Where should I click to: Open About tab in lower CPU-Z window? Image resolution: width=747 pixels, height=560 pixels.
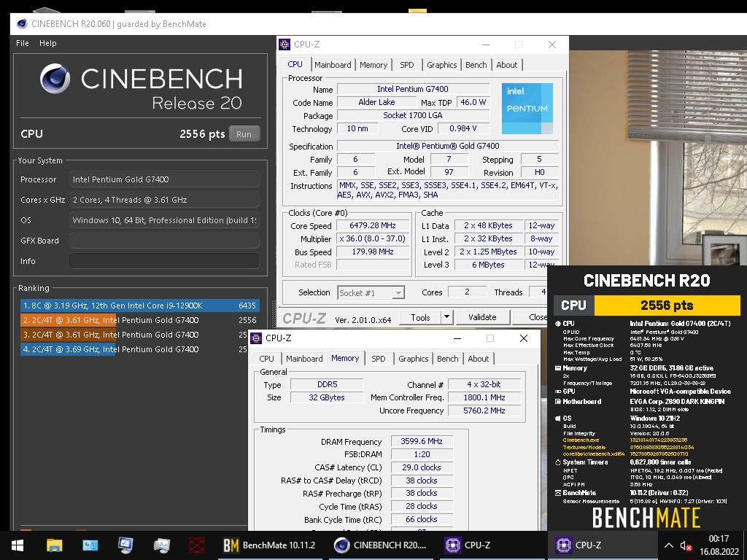pos(479,359)
